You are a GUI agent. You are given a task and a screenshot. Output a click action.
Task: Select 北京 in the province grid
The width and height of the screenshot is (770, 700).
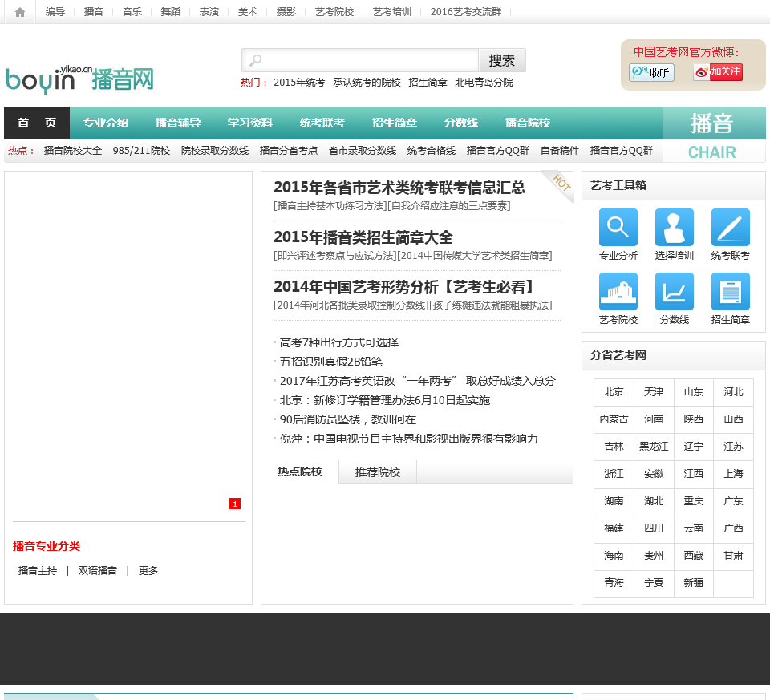click(614, 392)
